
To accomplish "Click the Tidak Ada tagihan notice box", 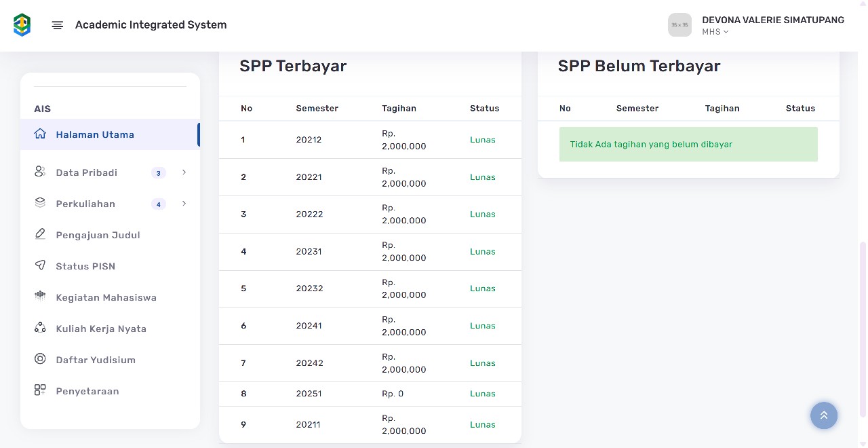I will 688,144.
